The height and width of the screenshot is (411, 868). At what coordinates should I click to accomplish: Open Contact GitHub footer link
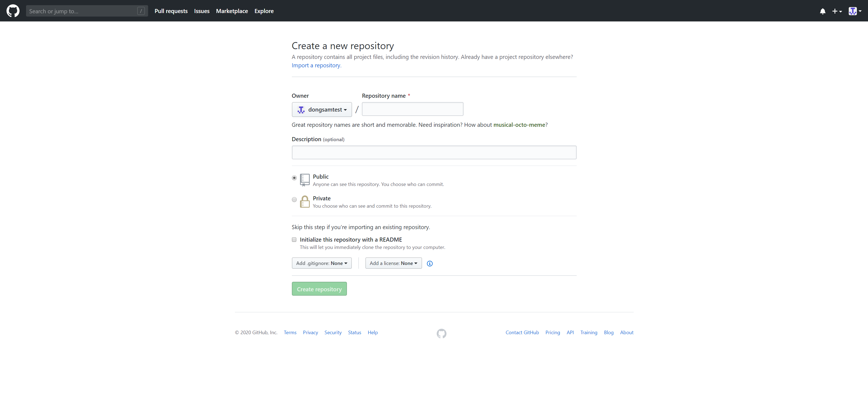point(522,333)
